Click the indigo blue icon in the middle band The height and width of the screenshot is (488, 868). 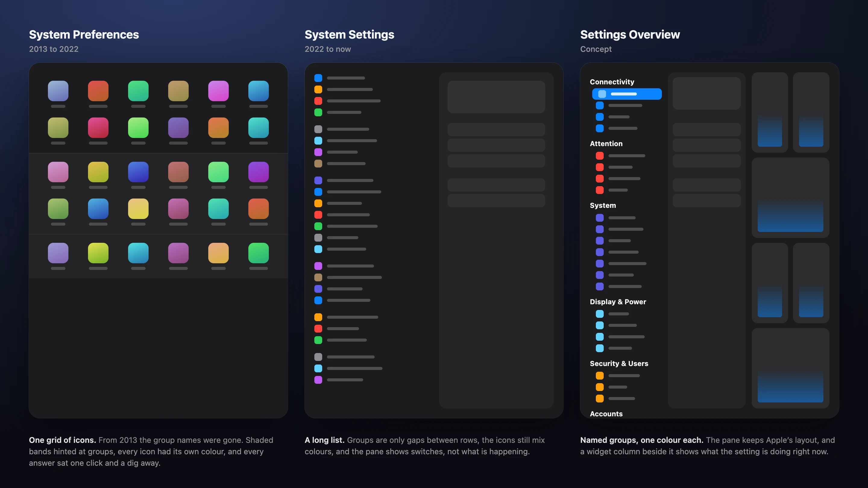point(138,172)
